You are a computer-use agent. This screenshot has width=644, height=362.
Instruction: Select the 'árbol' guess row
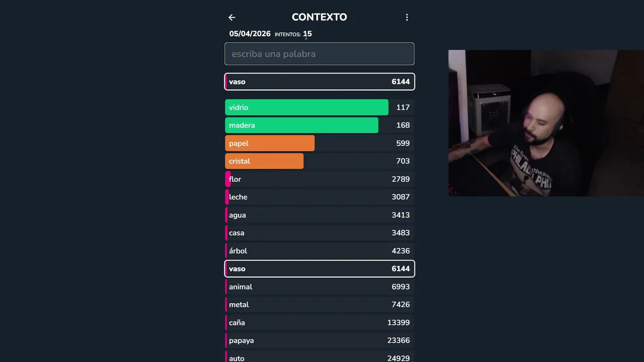(319, 251)
